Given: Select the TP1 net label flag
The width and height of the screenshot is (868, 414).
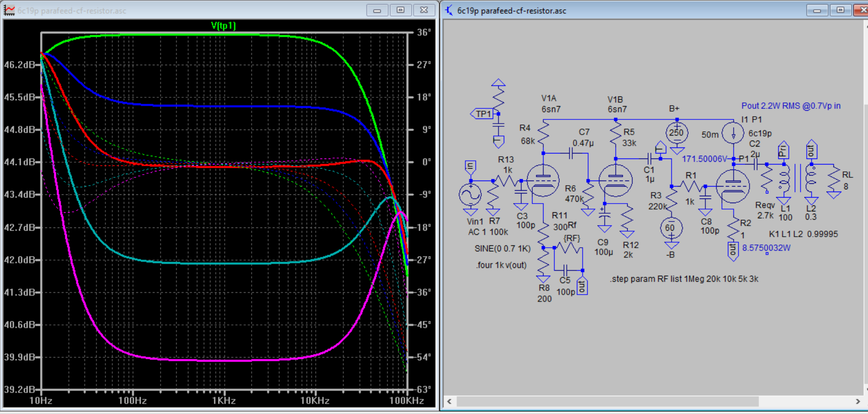Looking at the screenshot, I should 482,114.
